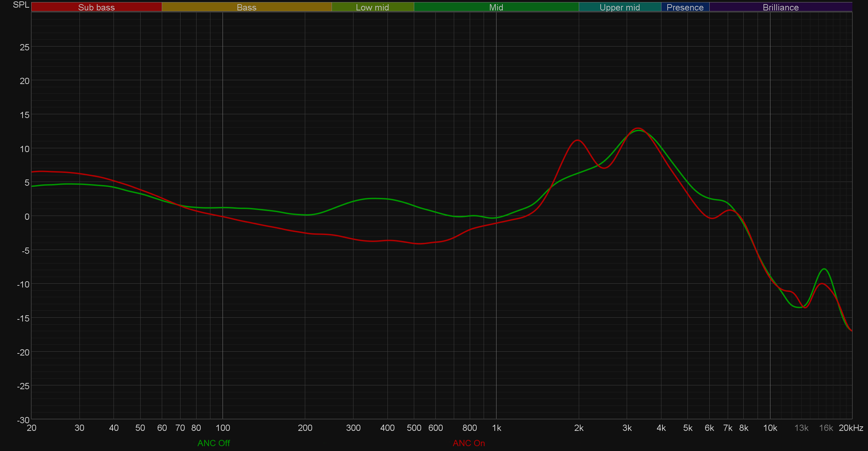Click the 10k frequency axis label

click(x=770, y=428)
